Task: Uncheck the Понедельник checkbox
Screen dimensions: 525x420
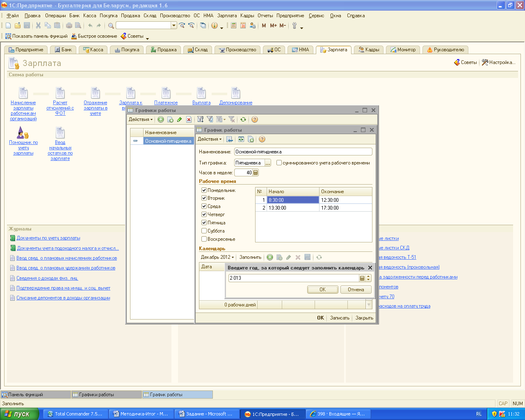Action: [x=204, y=190]
